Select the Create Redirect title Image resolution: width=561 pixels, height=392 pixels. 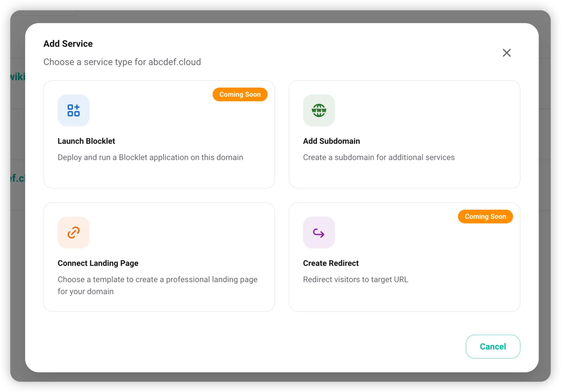pos(331,263)
